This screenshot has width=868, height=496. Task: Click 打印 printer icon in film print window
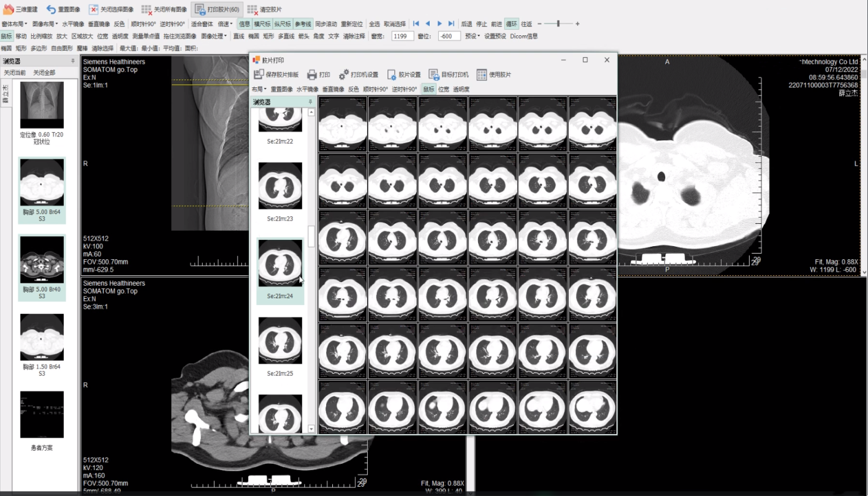319,74
